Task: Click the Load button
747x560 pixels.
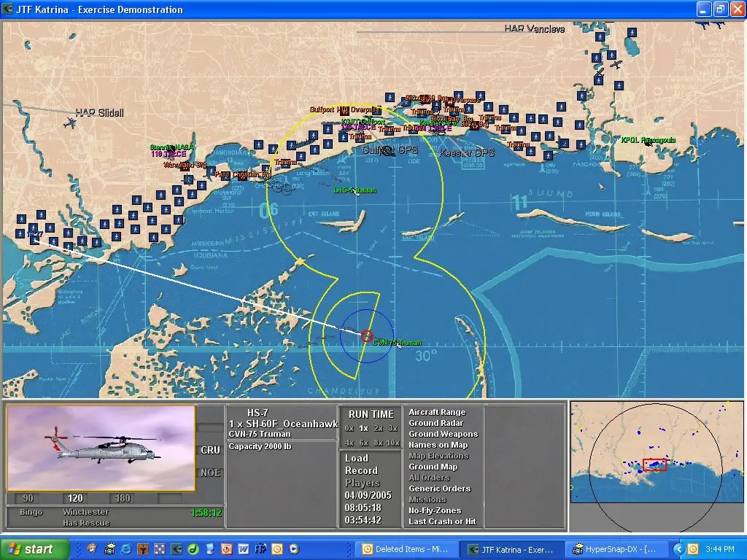Action: pos(357,458)
